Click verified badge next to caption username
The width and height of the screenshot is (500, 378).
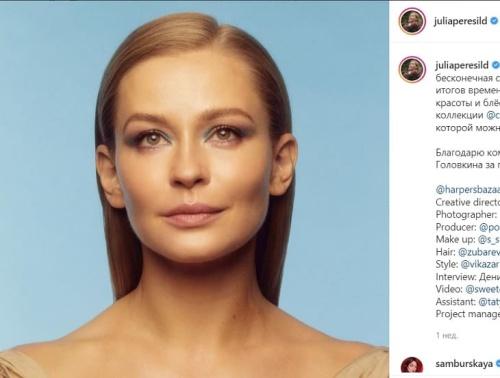[x=496, y=65]
